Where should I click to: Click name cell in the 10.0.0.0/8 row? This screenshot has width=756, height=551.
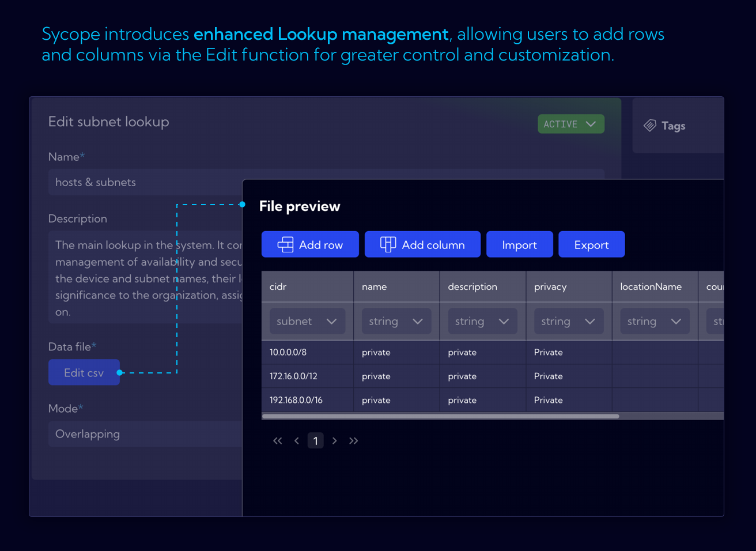[396, 352]
